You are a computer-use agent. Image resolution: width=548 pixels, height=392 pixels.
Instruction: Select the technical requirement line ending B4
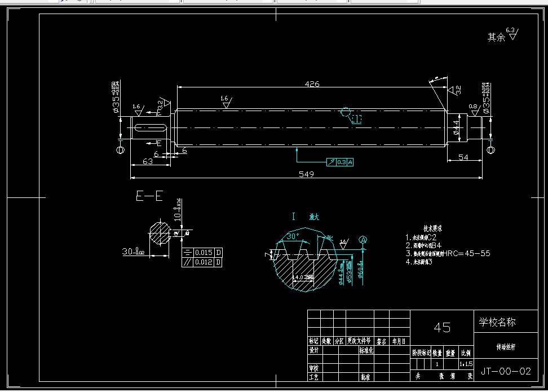tap(423, 245)
